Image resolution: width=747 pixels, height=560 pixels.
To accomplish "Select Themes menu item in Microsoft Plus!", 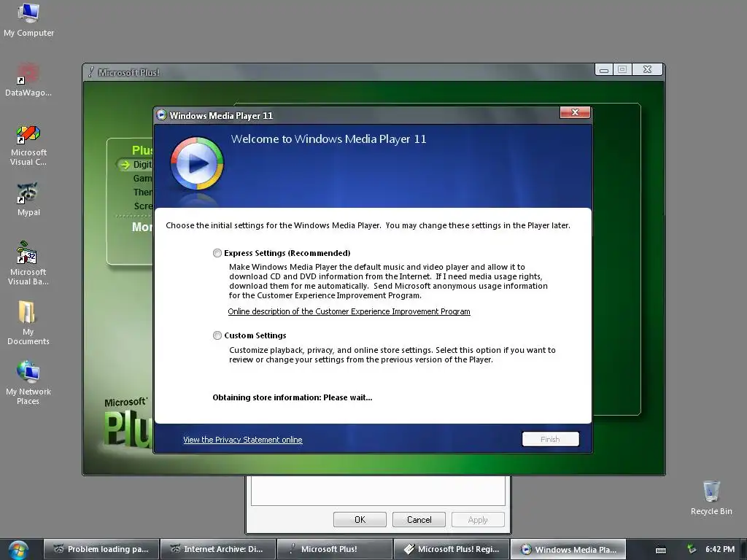I will [x=142, y=192].
